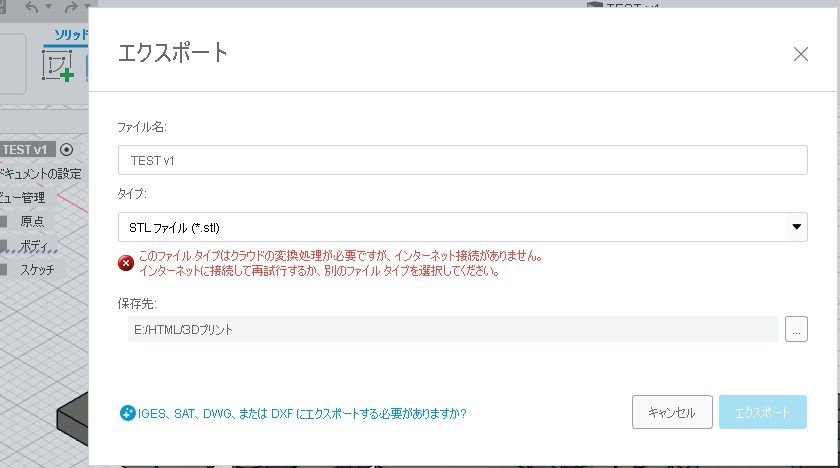Image resolution: width=840 pixels, height=468 pixels.
Task: Activate the TEST v1 component radio button
Action: [67, 149]
